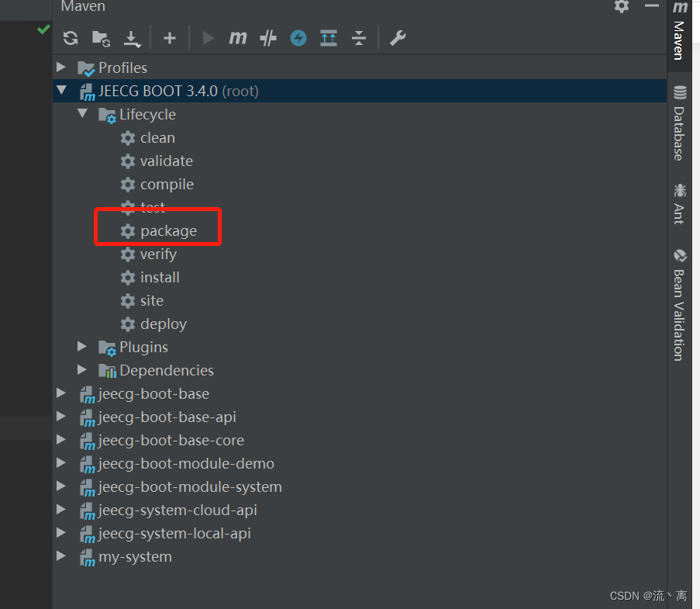Click gear icon beside compile
The width and height of the screenshot is (700, 609).
tap(128, 185)
